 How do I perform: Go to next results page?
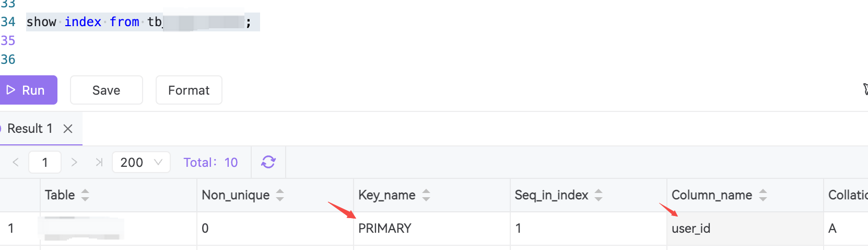point(74,162)
